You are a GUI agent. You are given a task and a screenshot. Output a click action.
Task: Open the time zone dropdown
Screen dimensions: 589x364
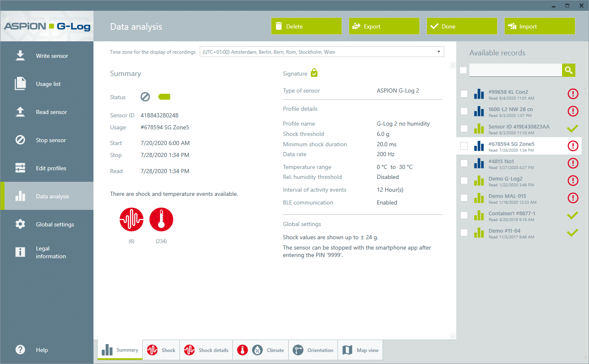point(322,52)
